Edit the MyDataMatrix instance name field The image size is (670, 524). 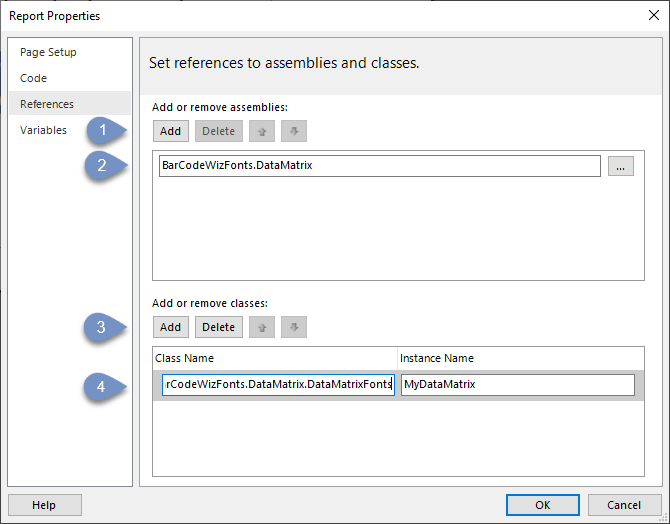click(518, 385)
